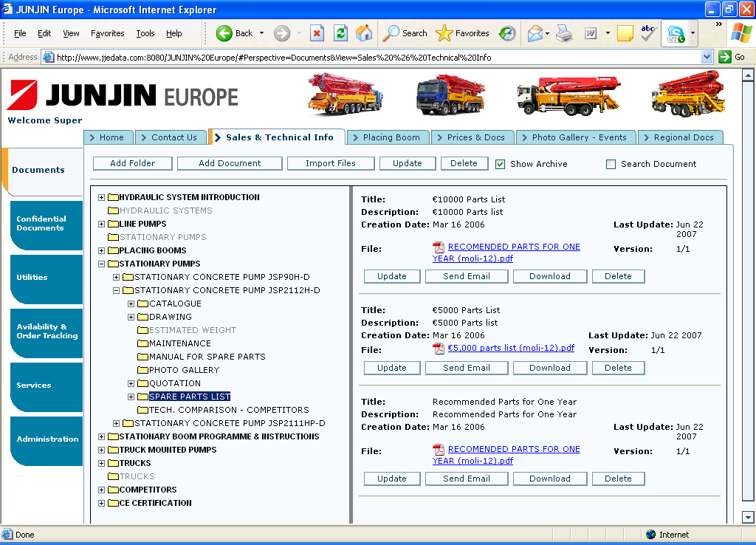Viewport: 756px width, 545px height.
Task: Select the MAINTENANCE folder in tree
Action: point(179,343)
